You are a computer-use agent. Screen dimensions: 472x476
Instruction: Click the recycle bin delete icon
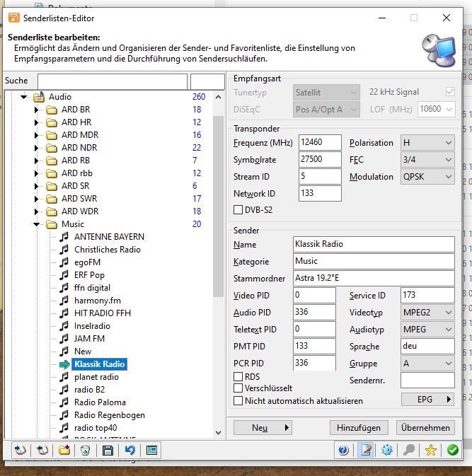(x=86, y=450)
